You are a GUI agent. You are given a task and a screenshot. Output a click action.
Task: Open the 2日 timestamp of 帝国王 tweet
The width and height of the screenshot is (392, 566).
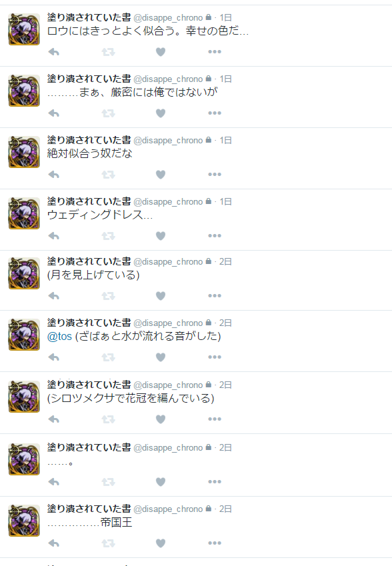[225, 509]
